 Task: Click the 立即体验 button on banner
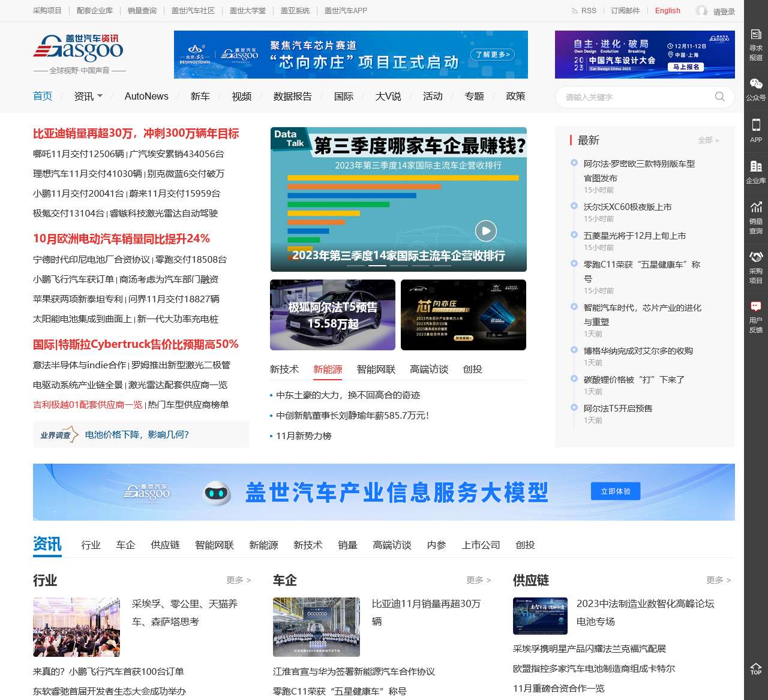click(616, 491)
